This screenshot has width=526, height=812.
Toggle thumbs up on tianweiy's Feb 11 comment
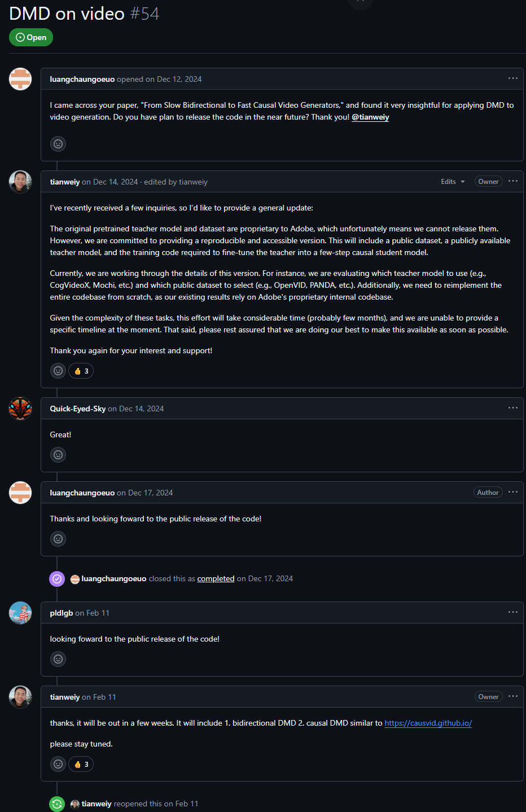(x=81, y=764)
